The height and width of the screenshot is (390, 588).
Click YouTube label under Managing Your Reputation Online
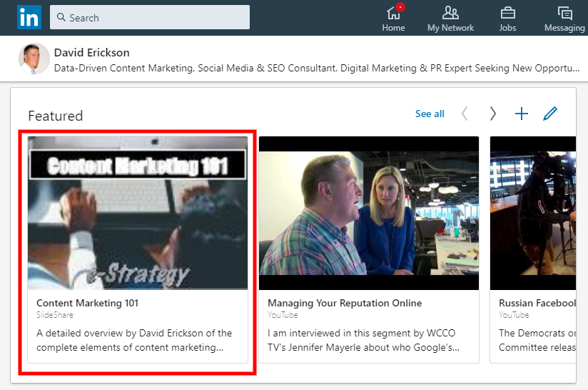[283, 315]
